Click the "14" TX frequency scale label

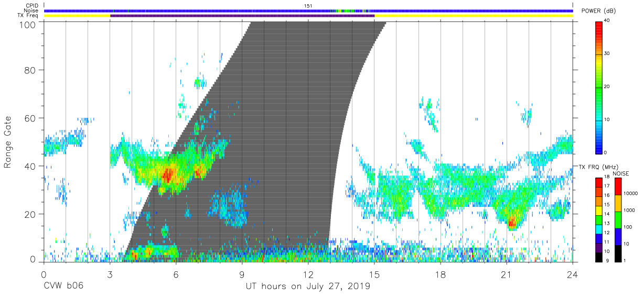click(x=607, y=214)
